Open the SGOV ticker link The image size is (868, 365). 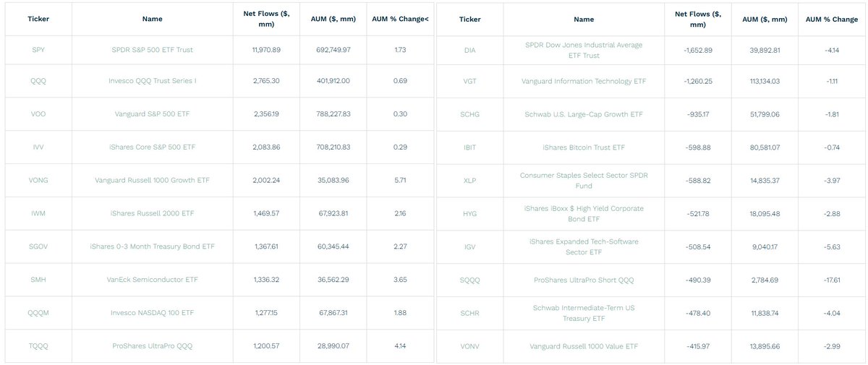pyautogui.click(x=38, y=246)
